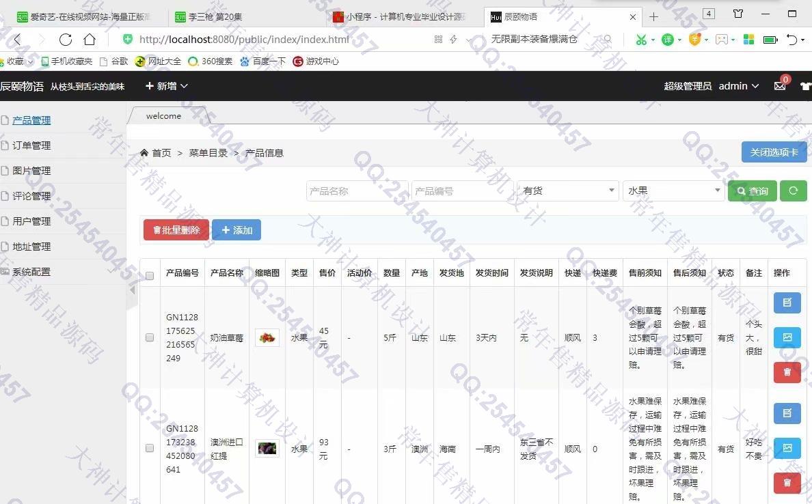Screen dimensions: 812x504
Task: Go to browser home page icon
Action: tap(90, 40)
